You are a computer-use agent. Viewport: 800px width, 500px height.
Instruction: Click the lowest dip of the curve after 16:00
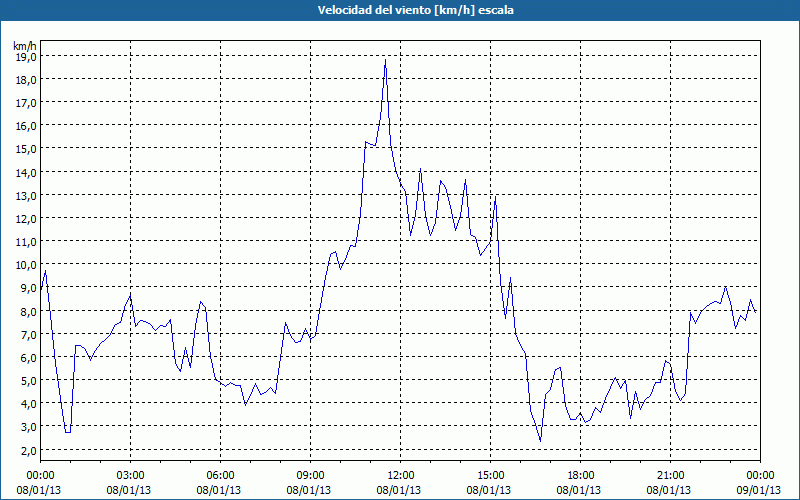coord(540,441)
